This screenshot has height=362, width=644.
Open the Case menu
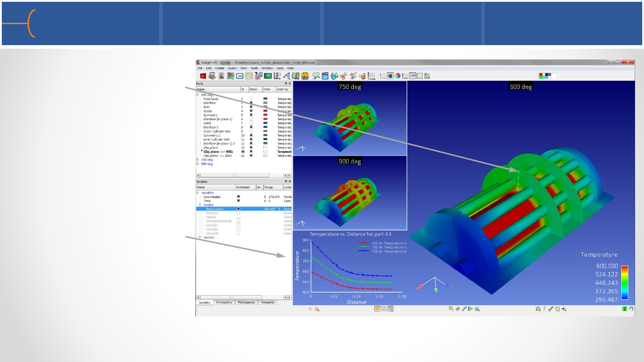[280, 68]
